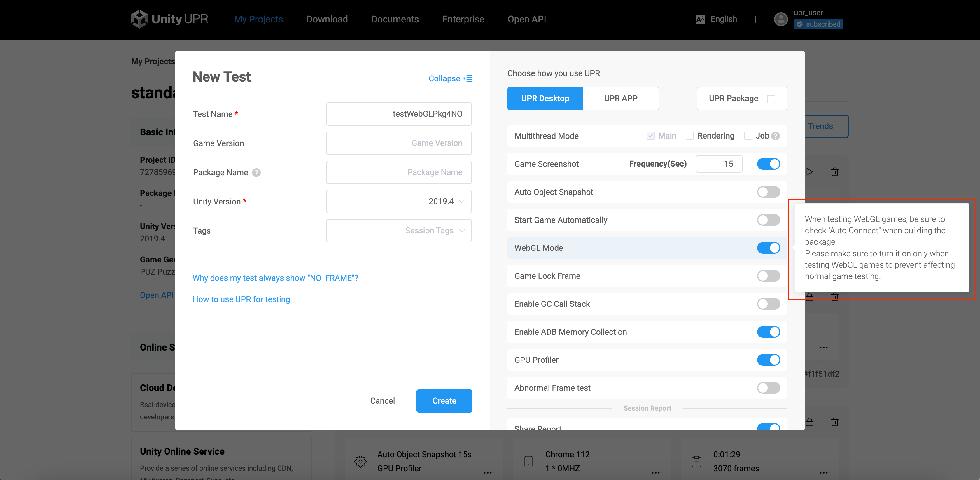The height and width of the screenshot is (480, 980).
Task: Enable Auto Object Snapshot toggle
Action: (769, 192)
